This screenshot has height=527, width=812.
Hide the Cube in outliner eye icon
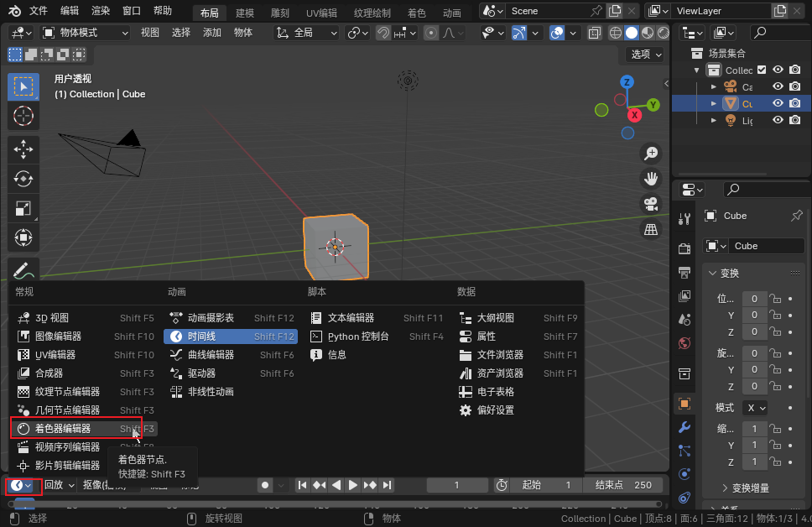778,104
